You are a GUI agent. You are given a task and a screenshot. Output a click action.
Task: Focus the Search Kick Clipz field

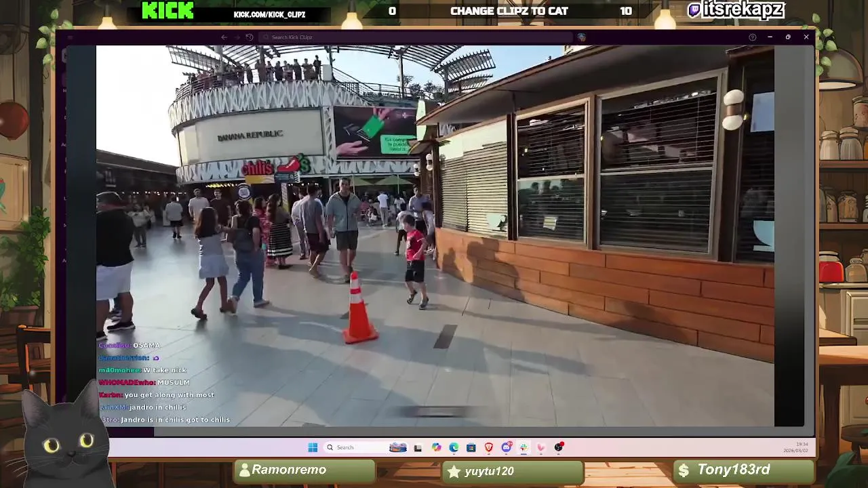tap(416, 37)
